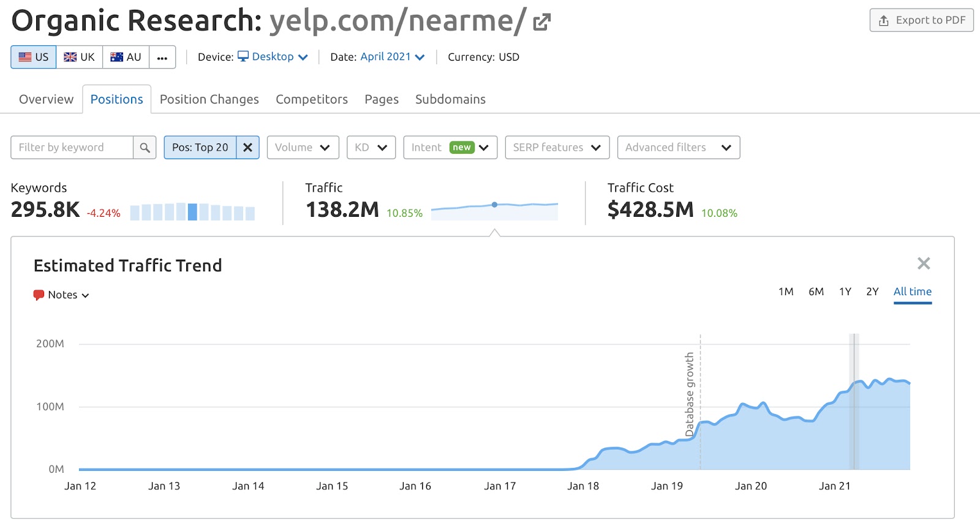Switch to the Positions tab
This screenshot has height=523, width=980.
tap(117, 99)
